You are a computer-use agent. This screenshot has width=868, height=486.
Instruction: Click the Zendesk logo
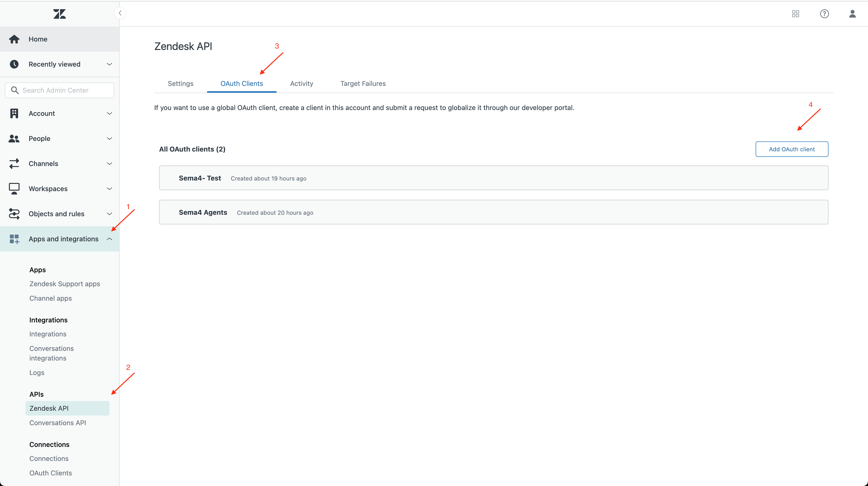[x=59, y=14]
